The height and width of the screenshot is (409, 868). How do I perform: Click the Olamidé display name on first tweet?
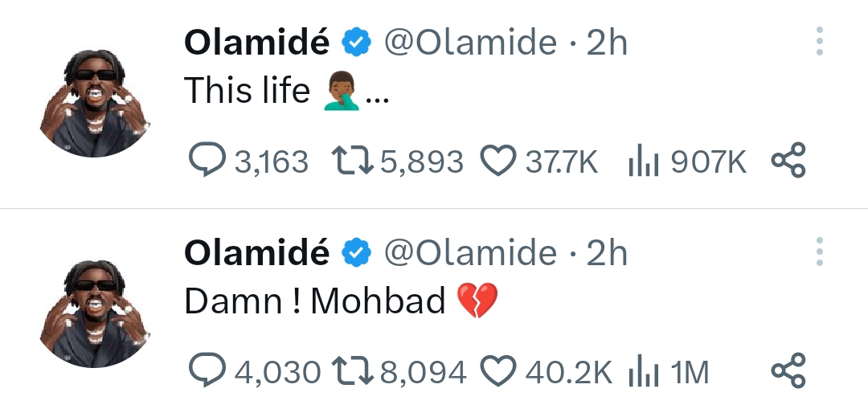(x=256, y=43)
